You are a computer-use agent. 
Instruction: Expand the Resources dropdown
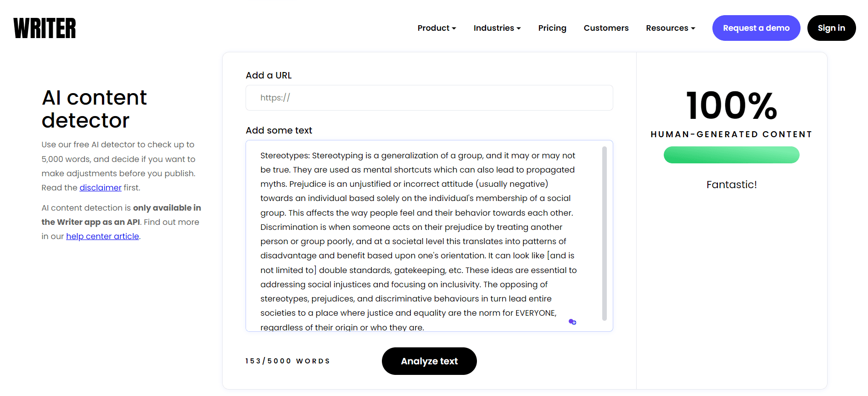[x=670, y=28]
